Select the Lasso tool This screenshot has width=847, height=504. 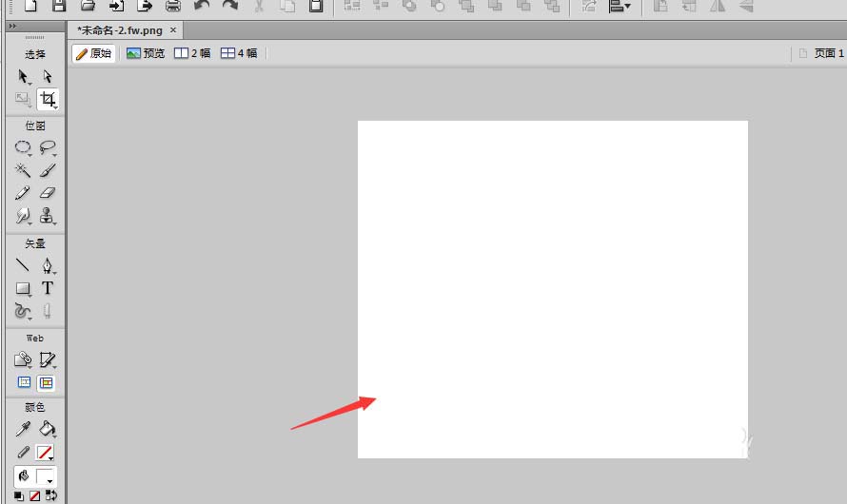[48, 147]
